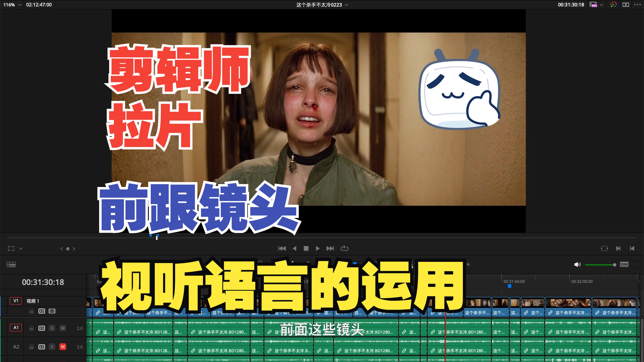
Task: Click the A2 track label
Action: coord(16,347)
